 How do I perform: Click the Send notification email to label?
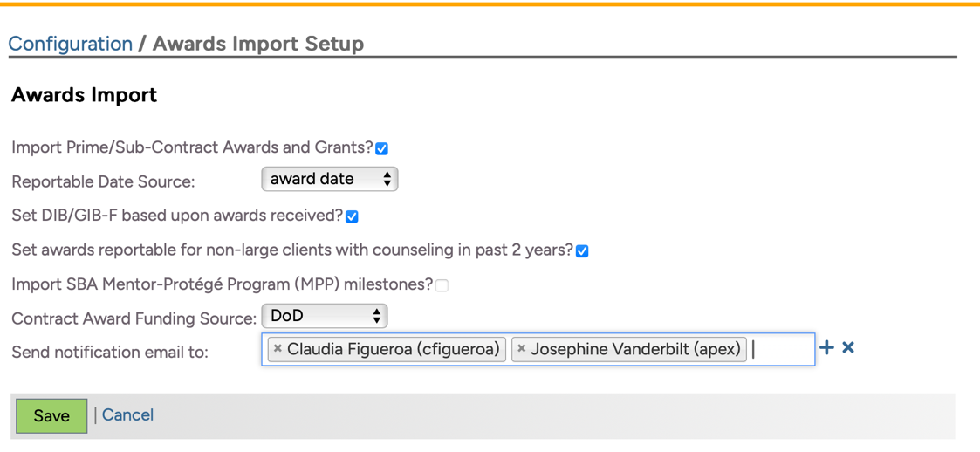110,353
